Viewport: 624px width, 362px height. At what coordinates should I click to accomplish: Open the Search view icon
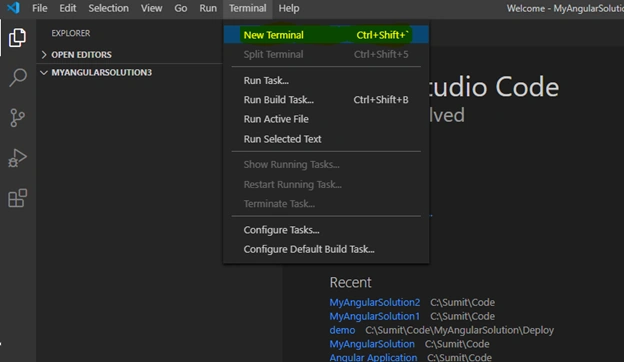coord(18,78)
